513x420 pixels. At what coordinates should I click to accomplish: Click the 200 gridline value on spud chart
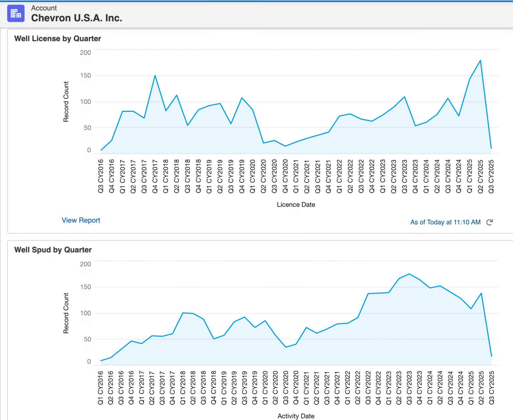85,264
